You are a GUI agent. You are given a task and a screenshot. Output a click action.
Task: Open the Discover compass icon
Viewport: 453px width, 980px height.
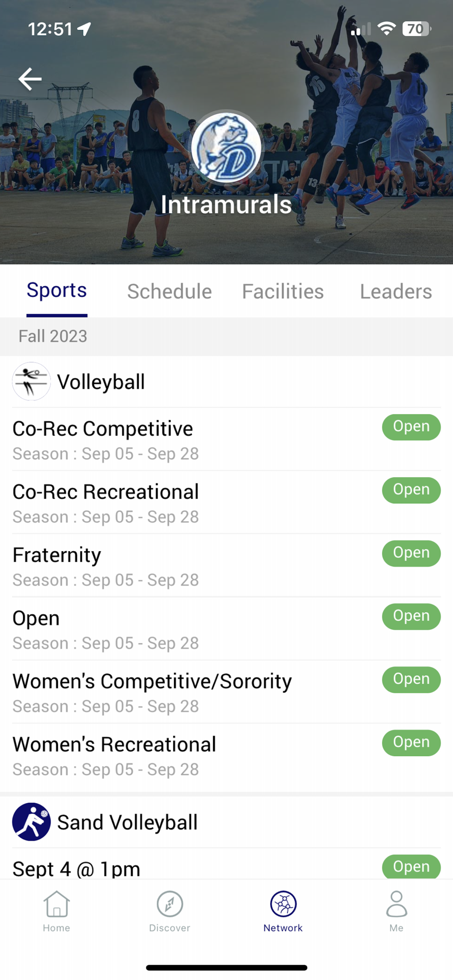pyautogui.click(x=170, y=904)
